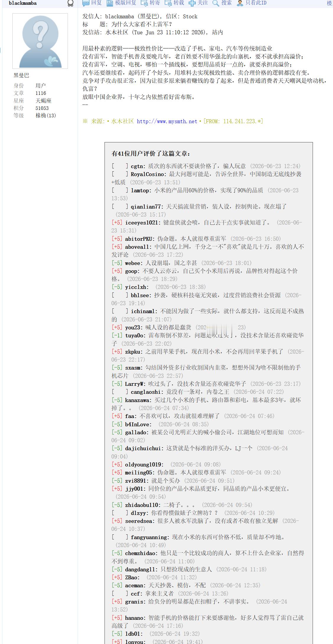Click commenter name faa
Screen dimensions: 333x644
[x=130, y=416]
